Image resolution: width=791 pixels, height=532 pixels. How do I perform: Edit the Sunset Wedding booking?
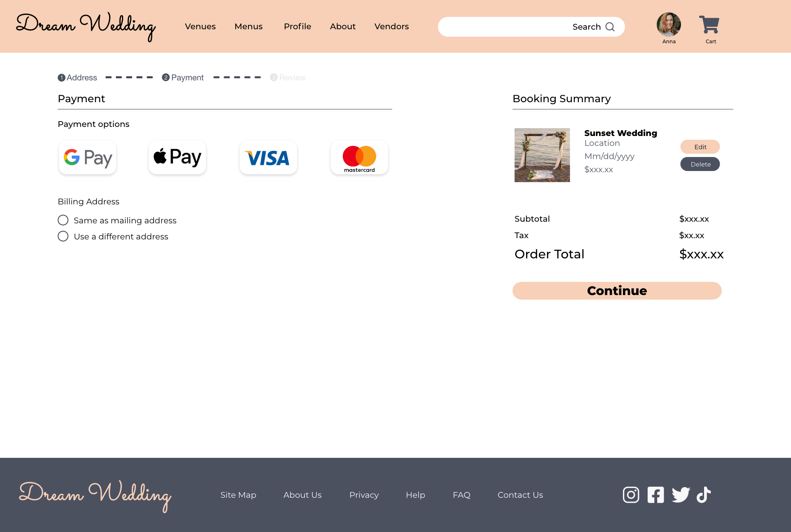[x=700, y=147]
